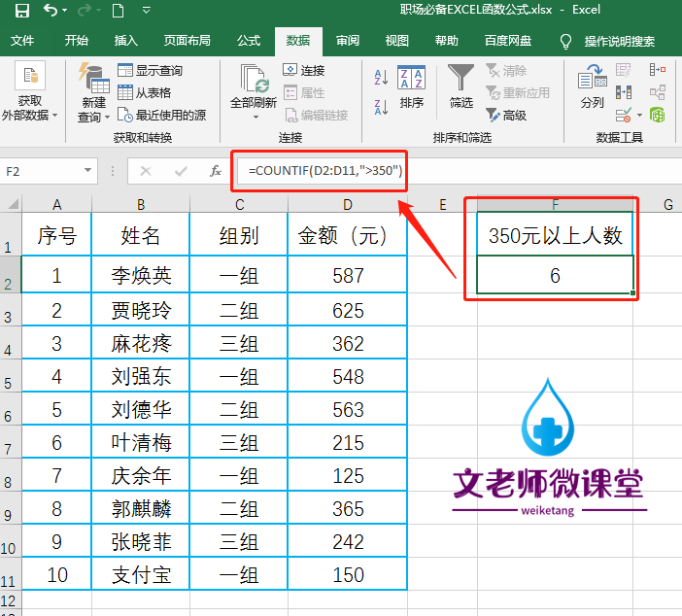Select the cell with value 215
Screen dimensions: 682x616
click(x=347, y=442)
